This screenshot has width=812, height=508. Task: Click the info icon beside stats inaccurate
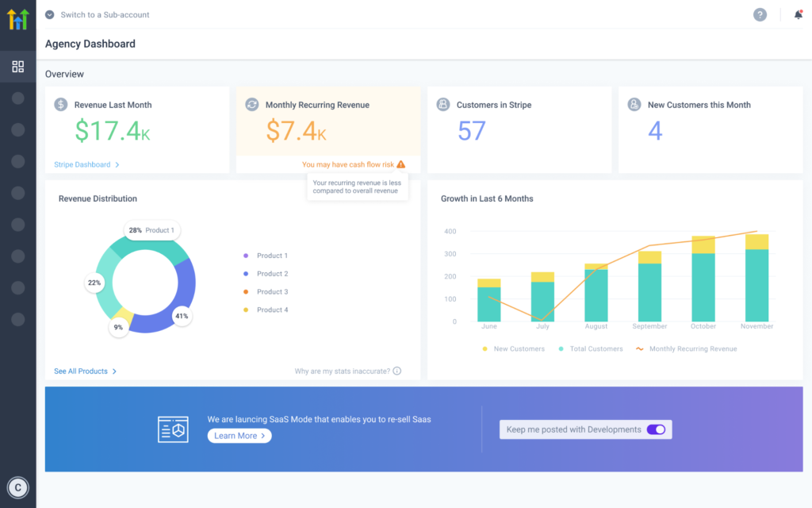coord(396,371)
